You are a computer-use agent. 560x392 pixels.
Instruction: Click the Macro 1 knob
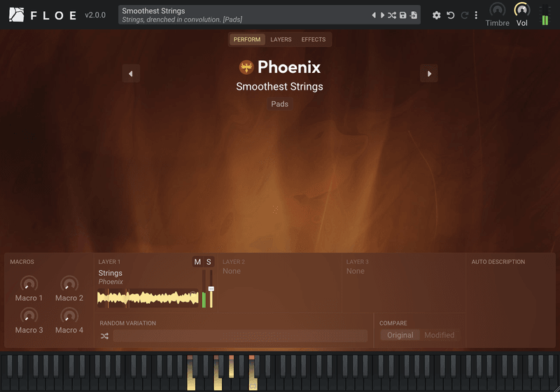(x=29, y=283)
